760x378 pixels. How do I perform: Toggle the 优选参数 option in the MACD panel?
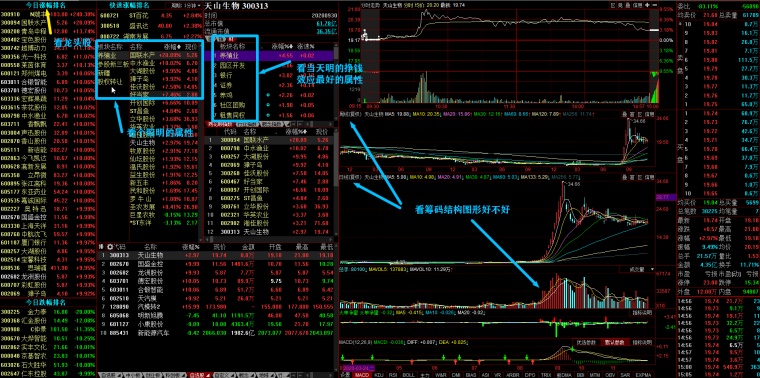(586, 343)
